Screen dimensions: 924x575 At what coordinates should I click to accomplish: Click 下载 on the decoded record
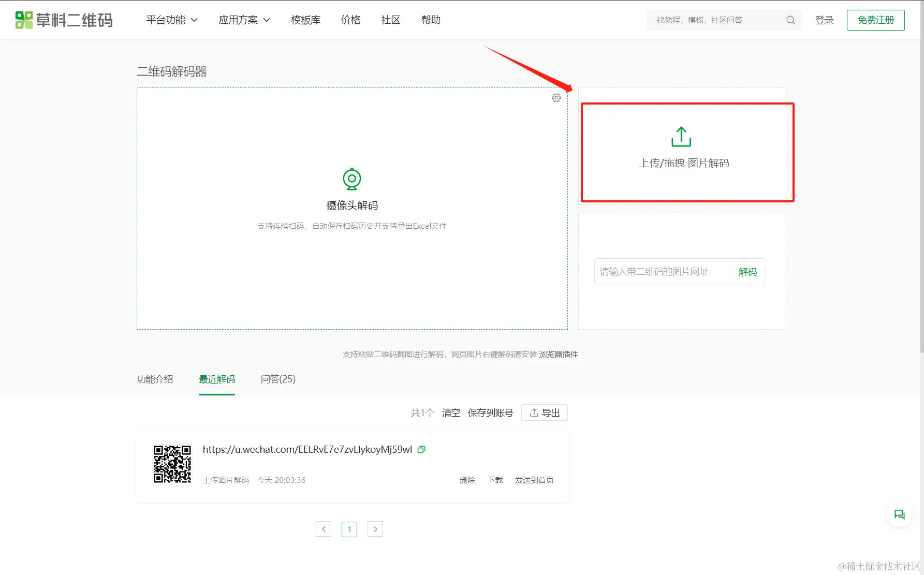[x=495, y=480]
